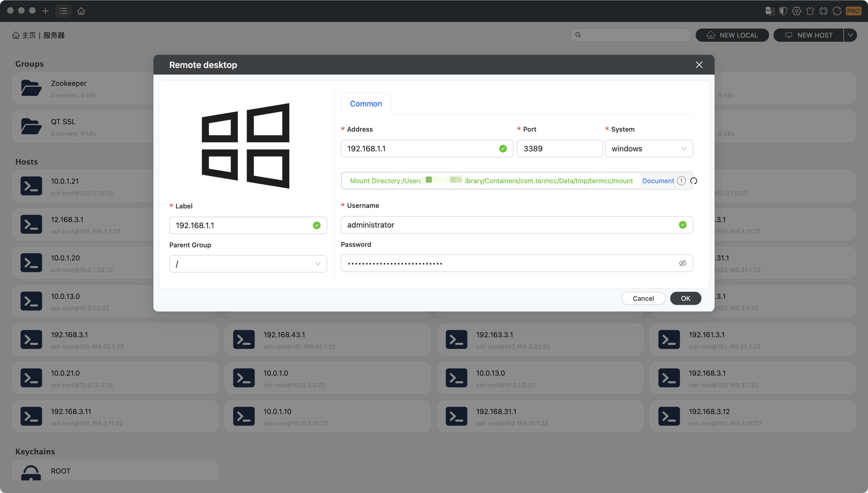Open the shirt theme icon
The image size is (868, 493).
(x=810, y=11)
